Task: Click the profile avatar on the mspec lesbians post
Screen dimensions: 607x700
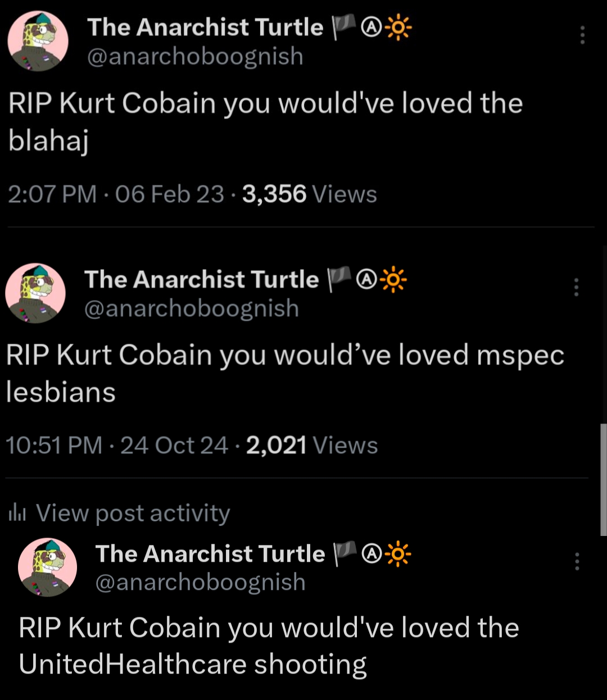Action: click(35, 293)
